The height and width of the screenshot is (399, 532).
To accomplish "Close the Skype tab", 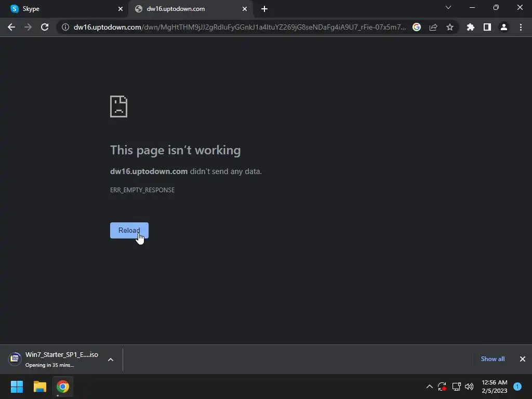I will click(x=121, y=9).
